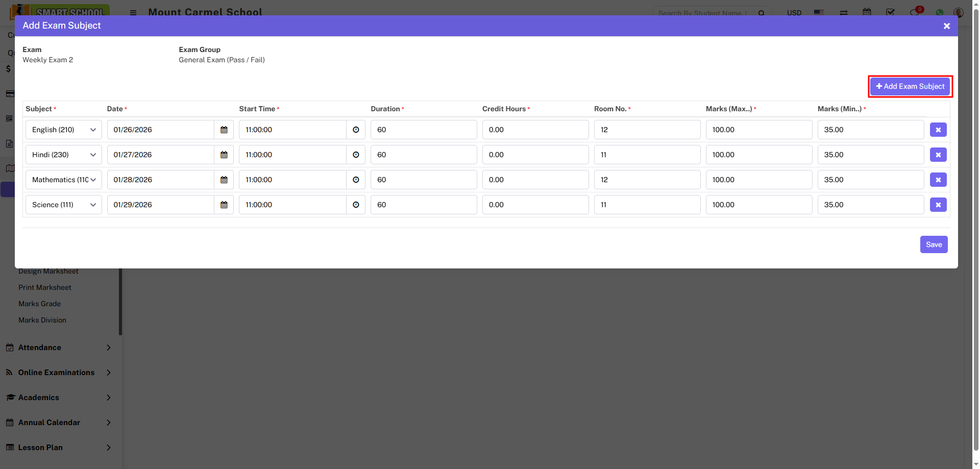This screenshot has height=469, width=980.
Task: Open Print Marksheet from the sidebar
Action: pos(45,287)
